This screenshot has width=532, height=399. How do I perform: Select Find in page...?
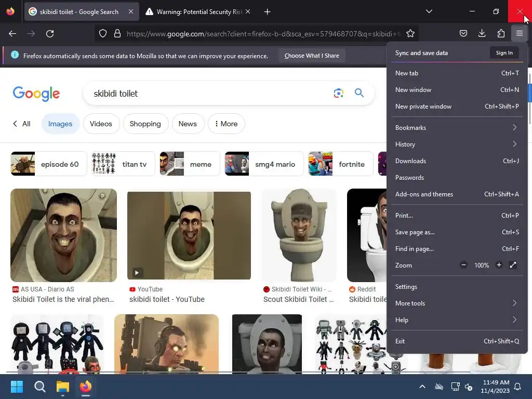457,249
